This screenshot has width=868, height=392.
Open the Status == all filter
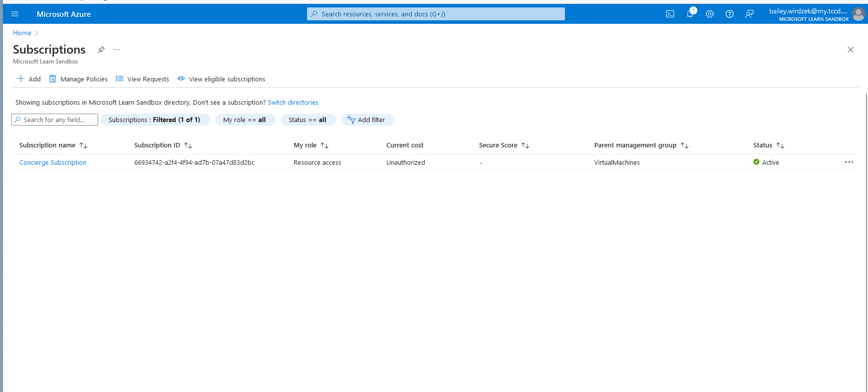(x=308, y=120)
